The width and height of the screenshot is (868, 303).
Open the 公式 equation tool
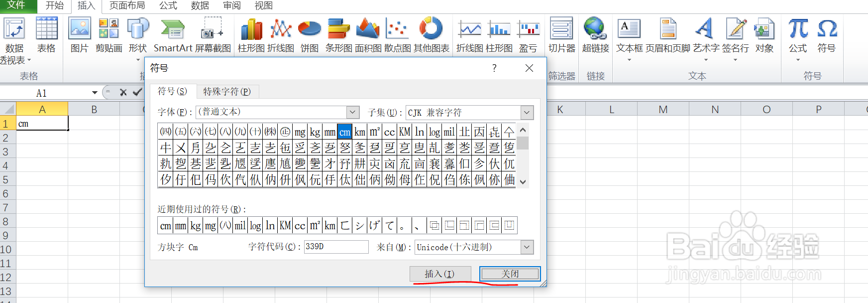pyautogui.click(x=798, y=39)
